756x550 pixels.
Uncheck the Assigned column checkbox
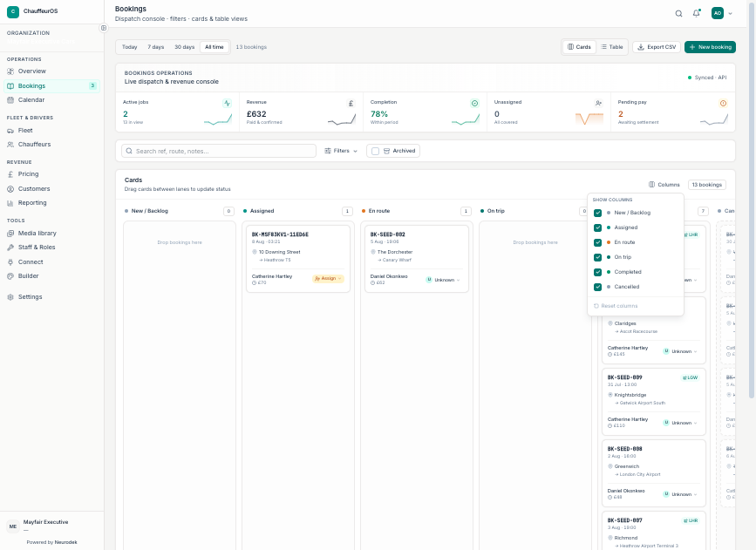[x=597, y=227]
